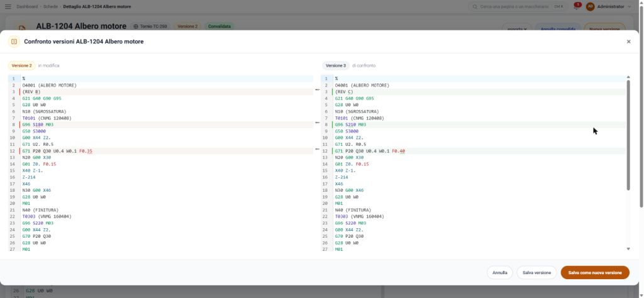644x298 pixels.
Task: Click the Convalidata status chip
Action: (x=219, y=26)
